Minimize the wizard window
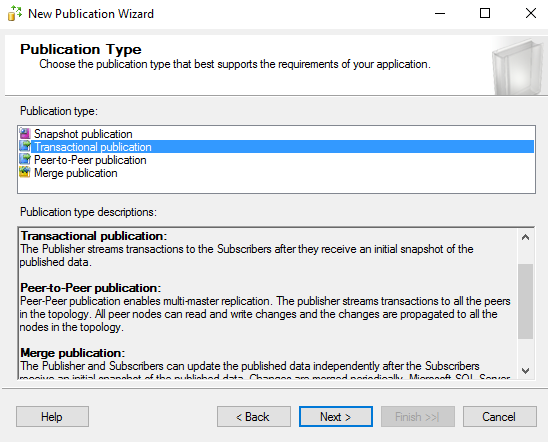The image size is (548, 442). (x=440, y=14)
